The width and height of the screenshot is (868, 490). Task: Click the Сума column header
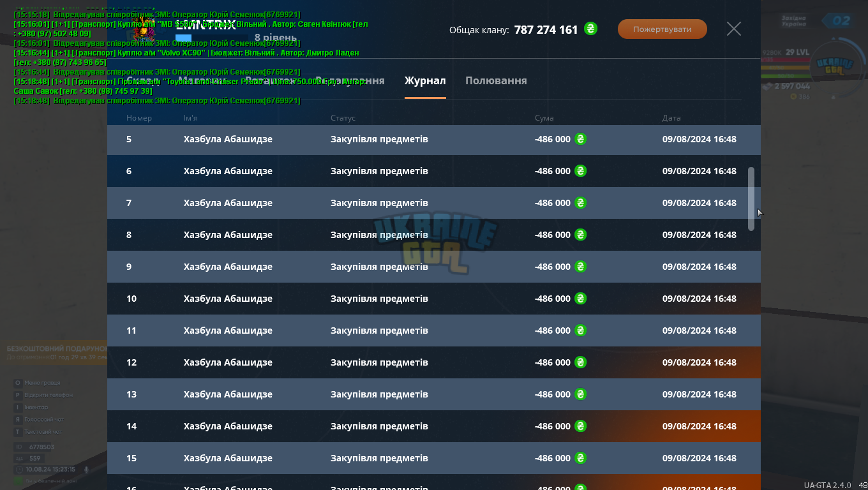click(x=544, y=118)
